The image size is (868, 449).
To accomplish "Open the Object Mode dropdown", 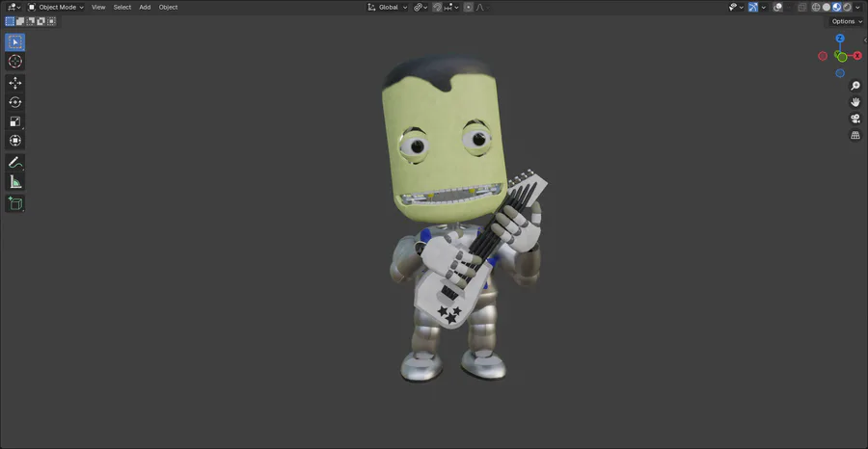I will [55, 7].
